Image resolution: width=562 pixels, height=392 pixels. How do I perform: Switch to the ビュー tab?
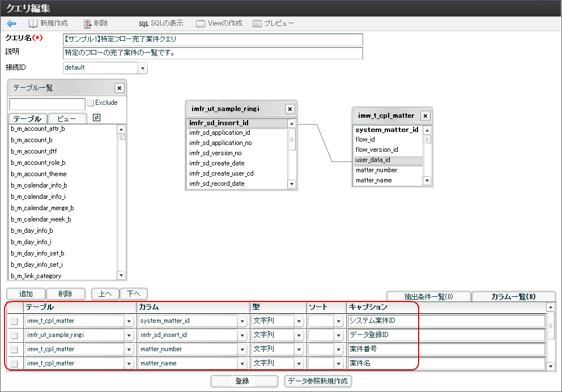point(67,119)
